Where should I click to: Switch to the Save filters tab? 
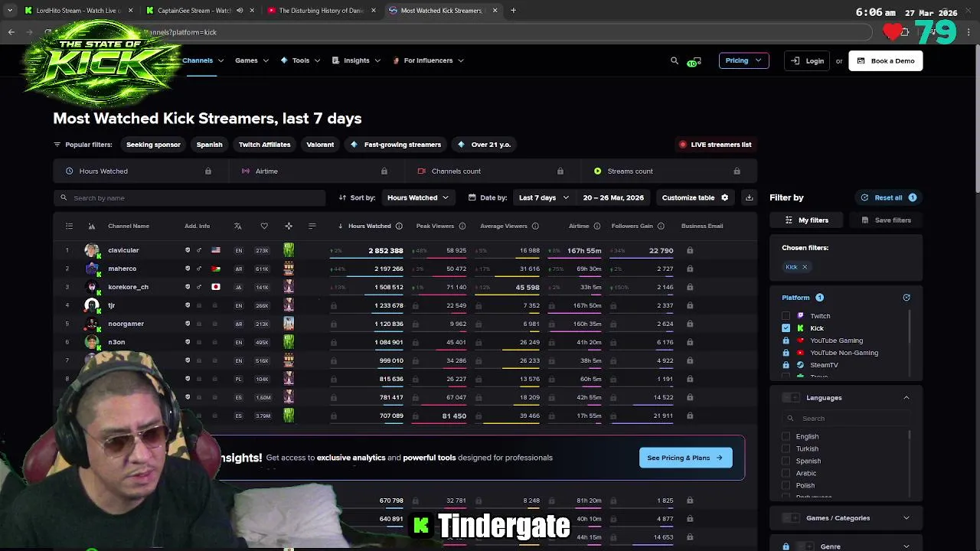pos(886,220)
